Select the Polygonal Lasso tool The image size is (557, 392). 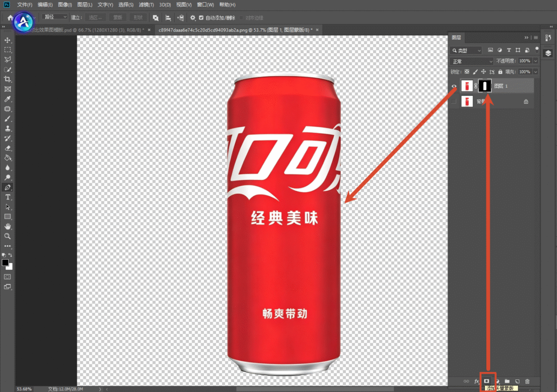(x=8, y=60)
